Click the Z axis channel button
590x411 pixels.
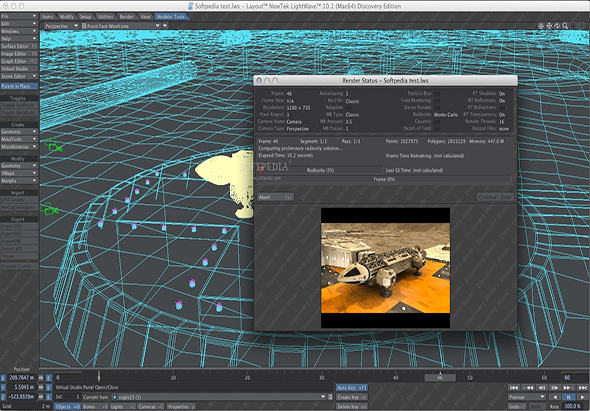click(x=3, y=397)
